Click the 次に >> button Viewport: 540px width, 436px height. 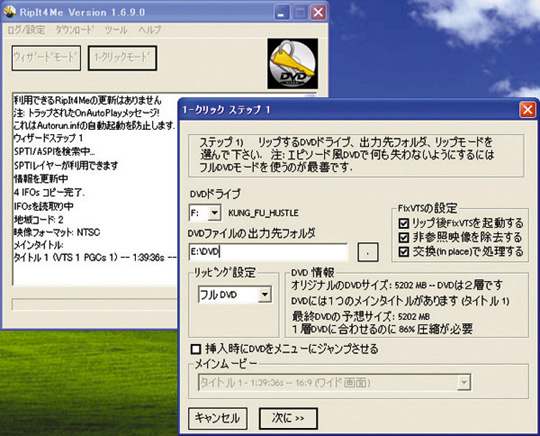coord(288,418)
